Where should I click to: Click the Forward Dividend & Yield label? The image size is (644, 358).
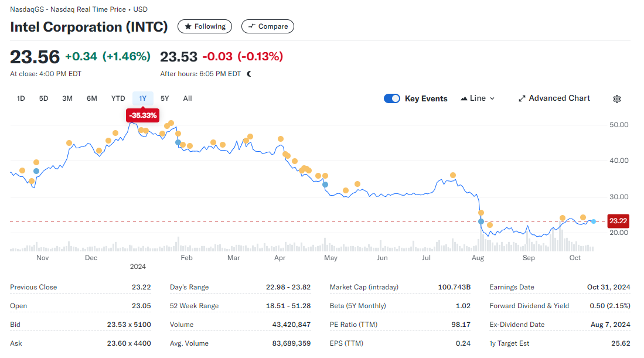[x=529, y=306]
